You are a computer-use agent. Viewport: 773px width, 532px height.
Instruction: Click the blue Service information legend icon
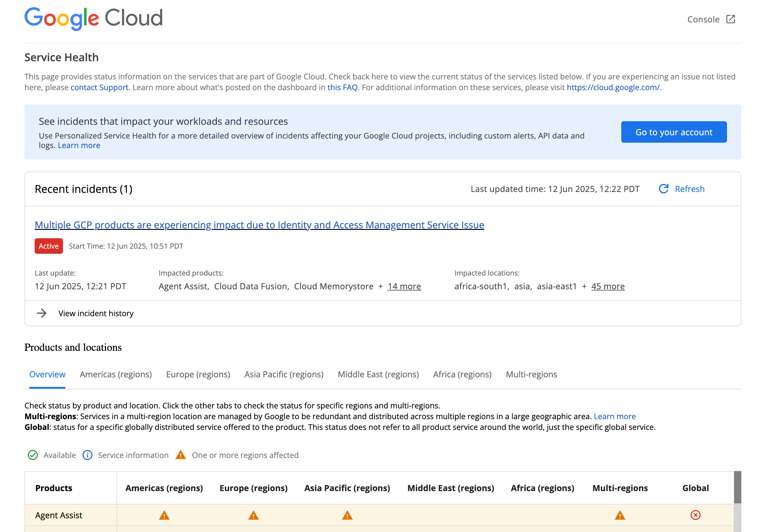click(x=88, y=455)
